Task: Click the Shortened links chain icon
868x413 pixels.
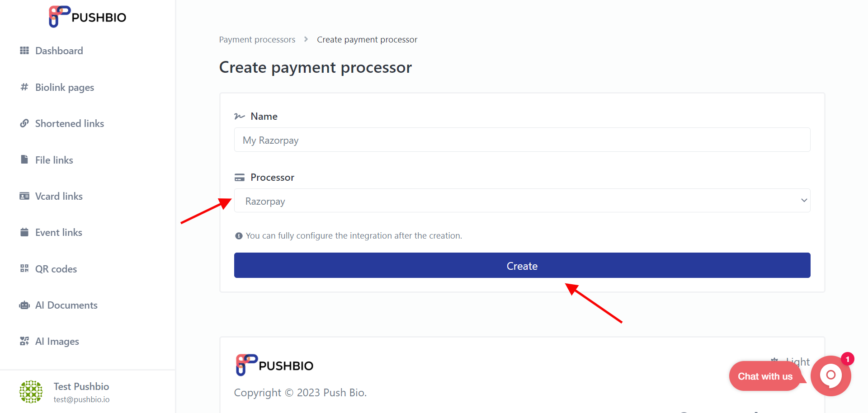Action: click(24, 123)
